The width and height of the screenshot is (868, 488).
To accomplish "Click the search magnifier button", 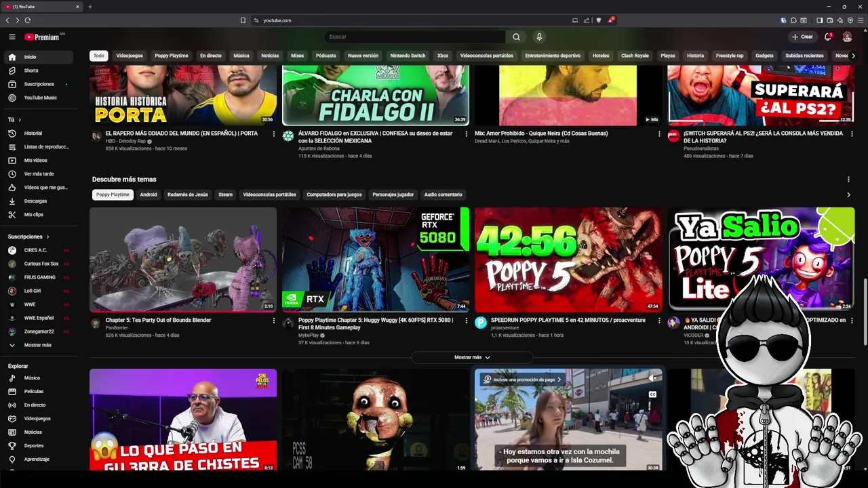I will click(x=516, y=37).
